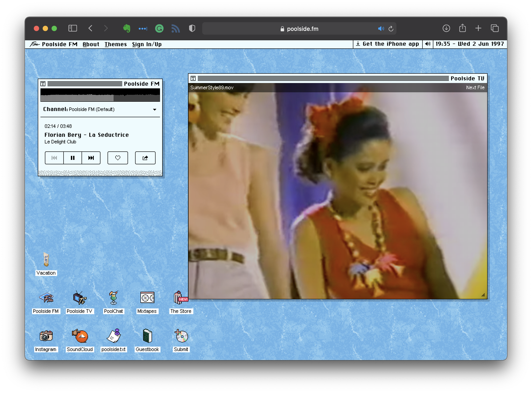Open the Instagram camera icon
532x393 pixels.
[46, 336]
